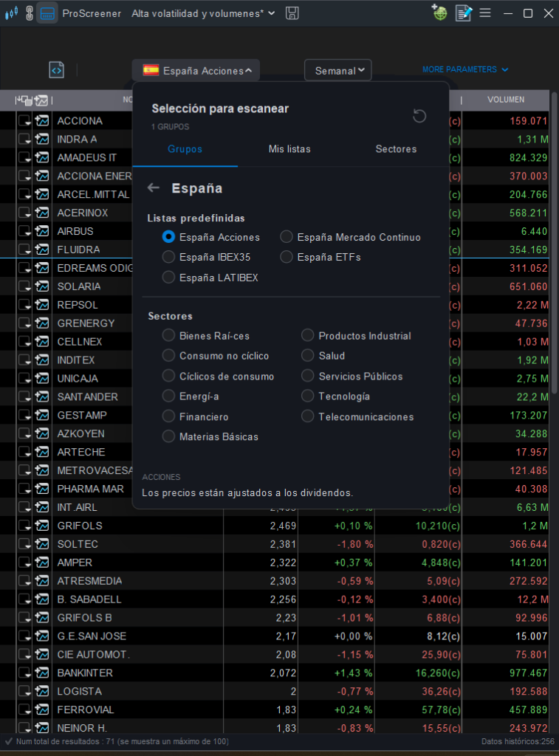Reset selection with the circular arrow icon
Screen dimensions: 559x756
tap(419, 116)
